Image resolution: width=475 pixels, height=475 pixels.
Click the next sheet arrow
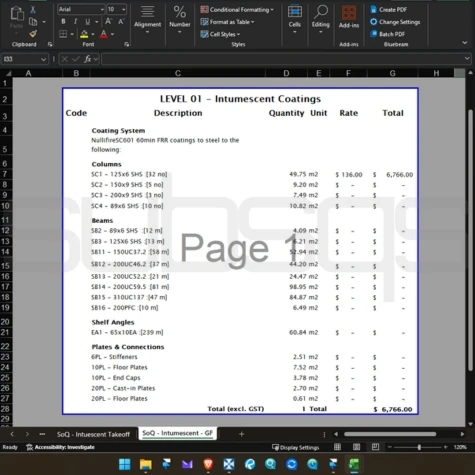27,434
